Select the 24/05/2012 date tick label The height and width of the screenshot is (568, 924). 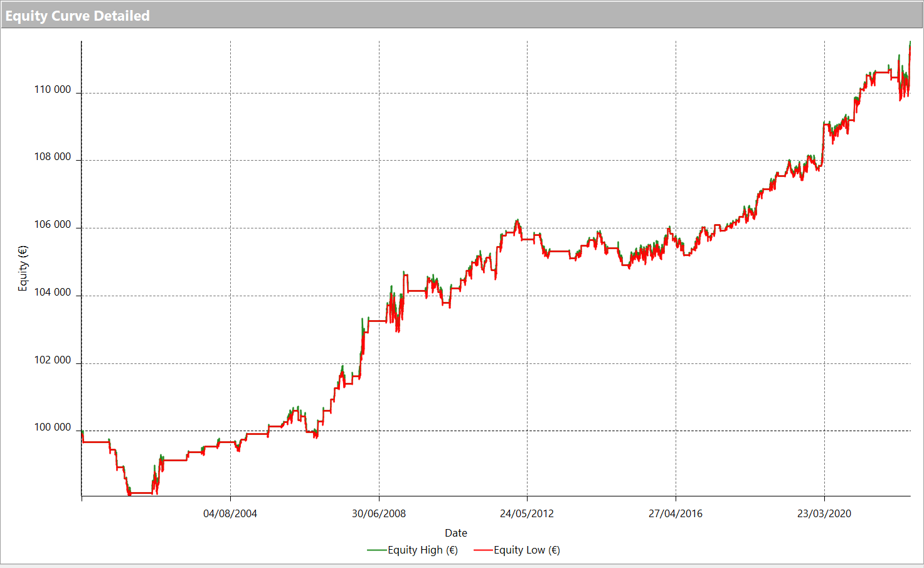pos(527,513)
